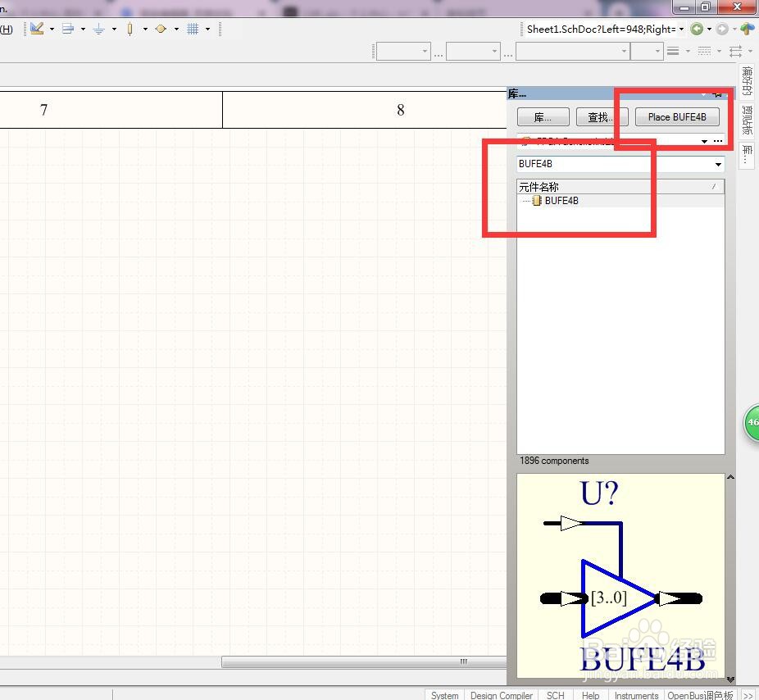Select the ground power source icon

click(98, 30)
